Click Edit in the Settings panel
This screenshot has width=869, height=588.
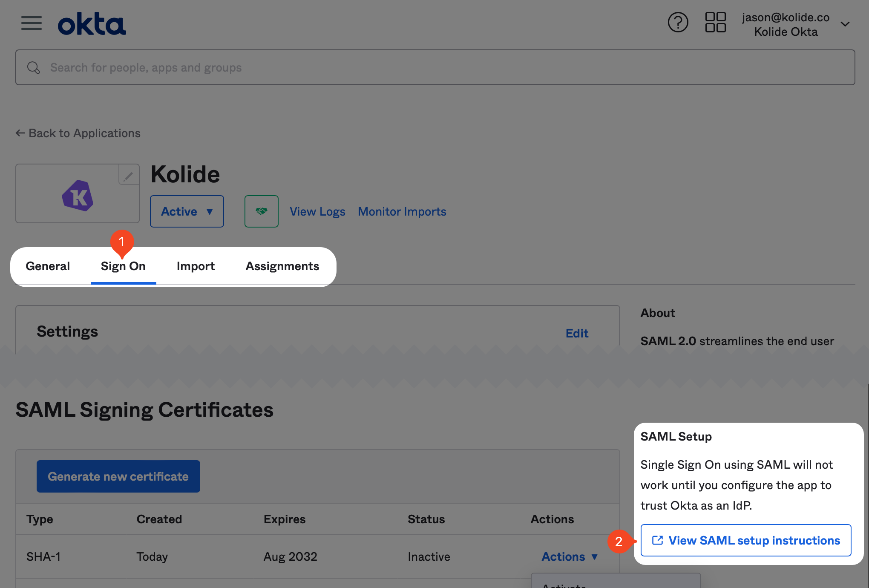point(577,333)
